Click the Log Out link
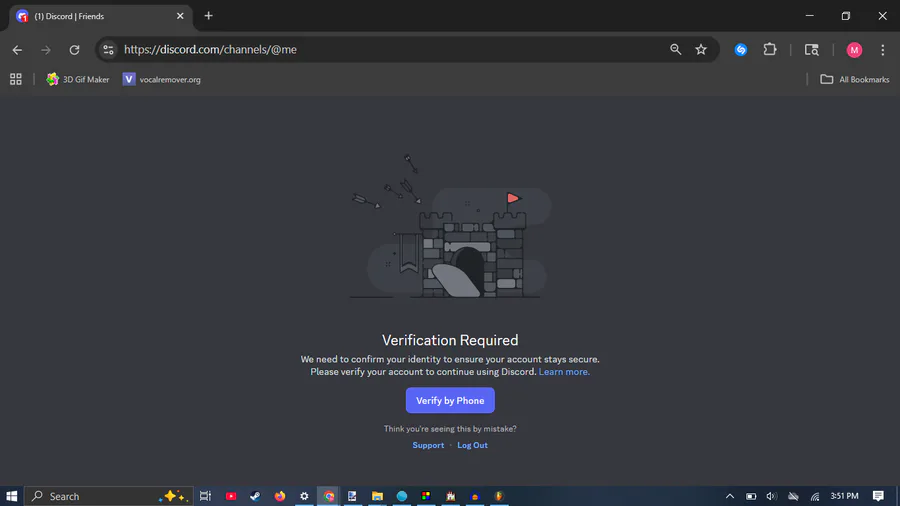Screen dimensions: 900x506 [x=472, y=445]
